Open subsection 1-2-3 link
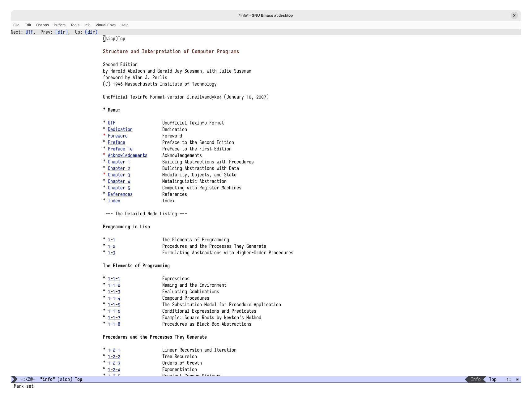 pos(114,363)
